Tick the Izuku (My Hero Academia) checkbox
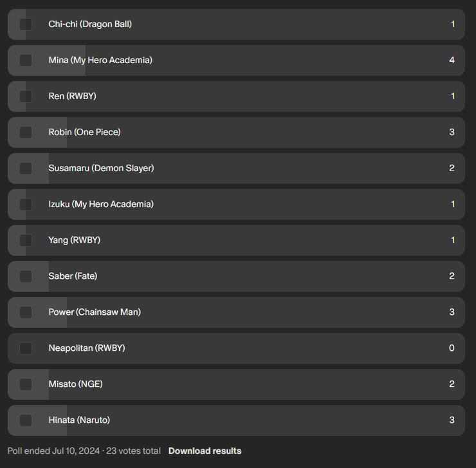 26,205
